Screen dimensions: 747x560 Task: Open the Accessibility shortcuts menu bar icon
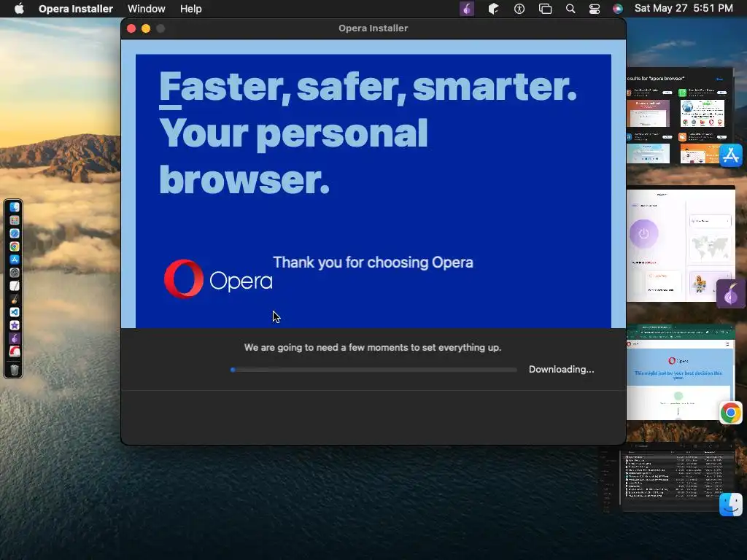pyautogui.click(x=519, y=9)
